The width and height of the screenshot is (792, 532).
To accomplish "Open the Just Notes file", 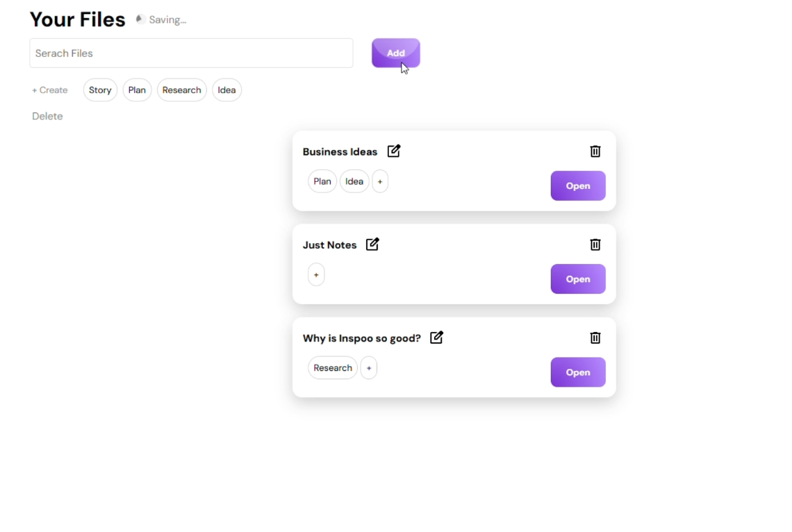I will (x=578, y=279).
